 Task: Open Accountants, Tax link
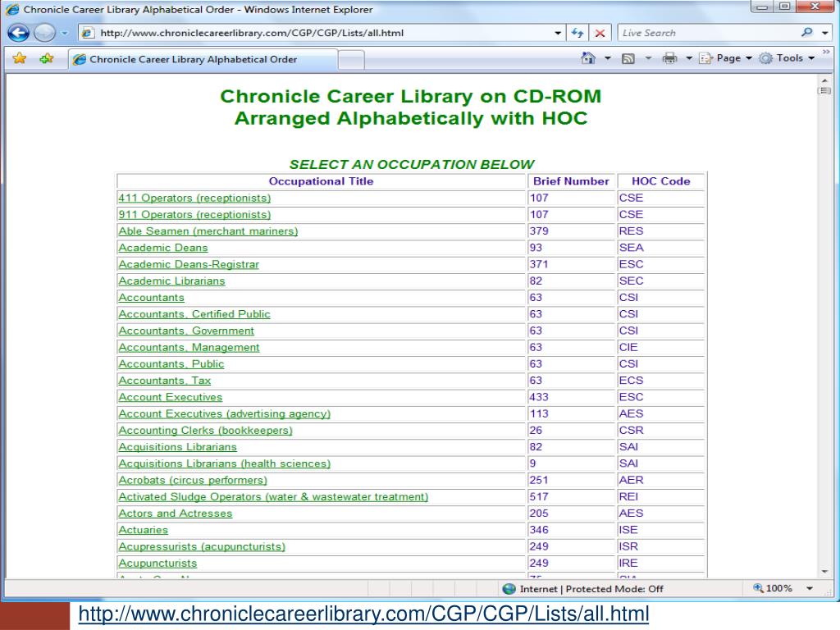164,381
